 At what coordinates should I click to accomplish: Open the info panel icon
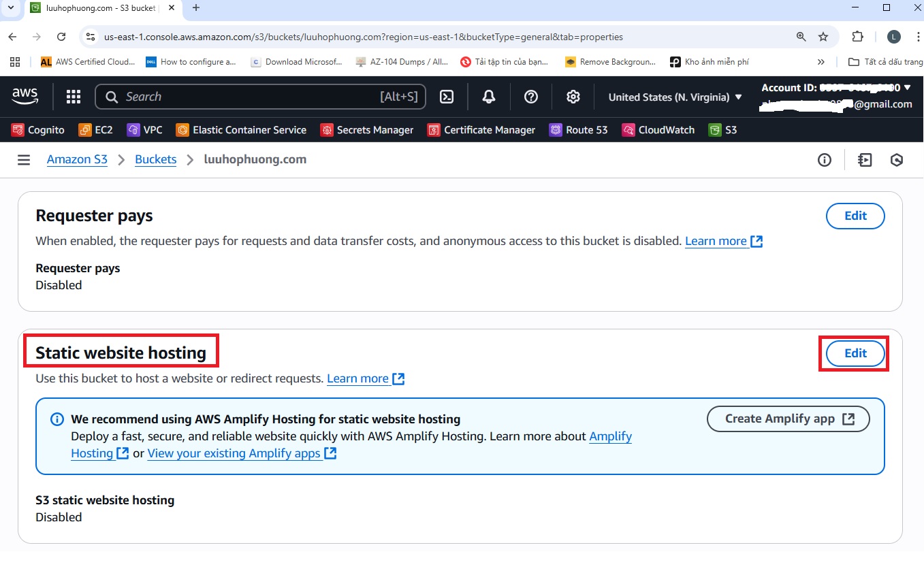pos(824,160)
